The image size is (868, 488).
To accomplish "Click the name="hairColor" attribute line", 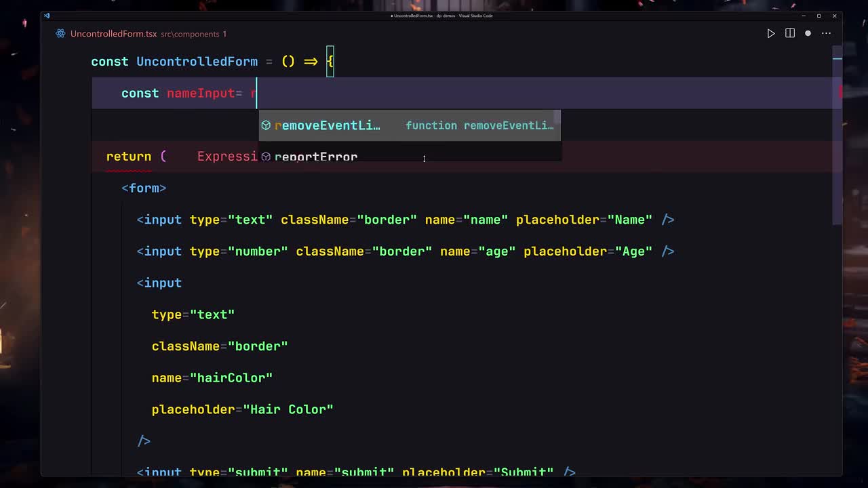I will point(212,378).
